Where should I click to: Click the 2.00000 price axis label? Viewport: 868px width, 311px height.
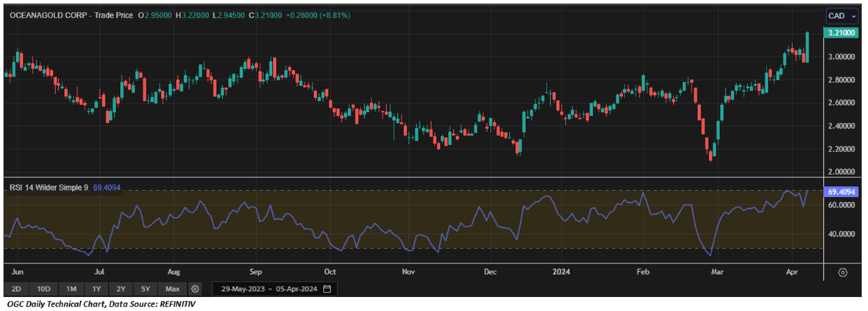(842, 172)
